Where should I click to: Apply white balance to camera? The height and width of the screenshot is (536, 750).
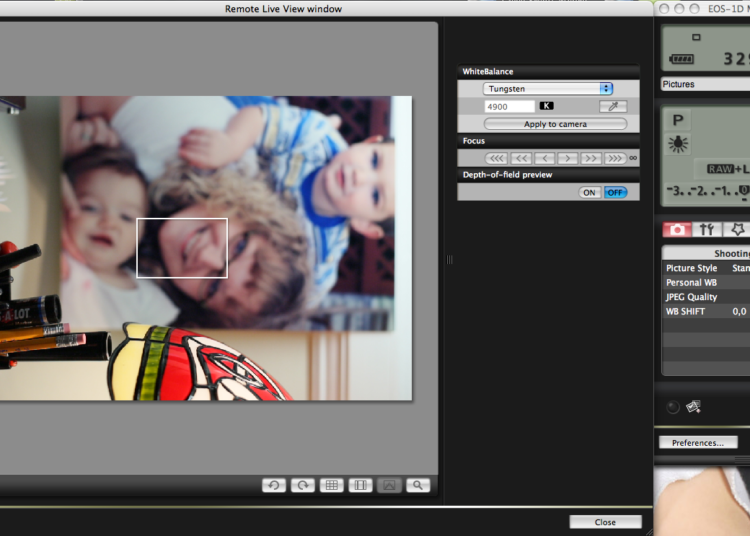coord(555,124)
